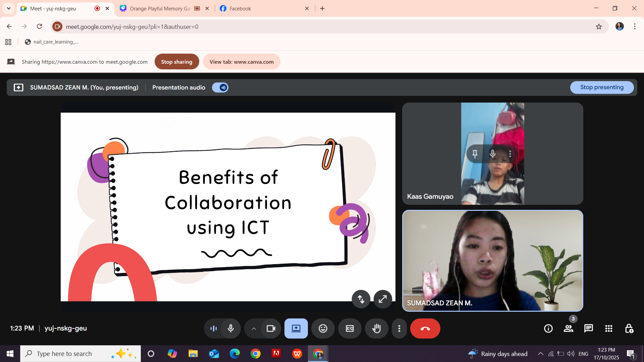
Task: Open the activities grid icon
Action: click(x=608, y=328)
